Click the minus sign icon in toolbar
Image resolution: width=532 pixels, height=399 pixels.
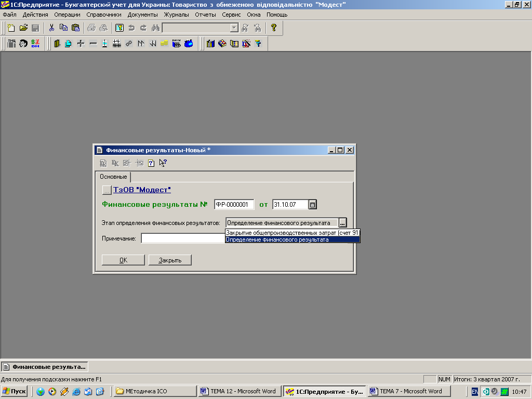(x=93, y=44)
